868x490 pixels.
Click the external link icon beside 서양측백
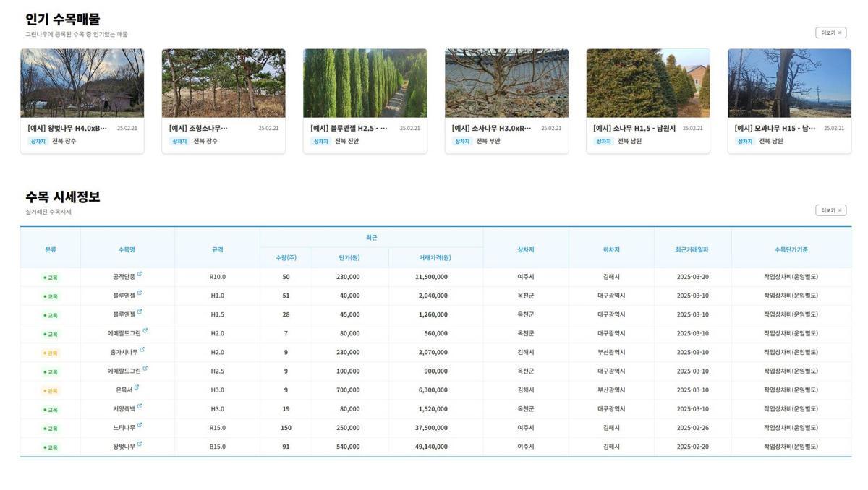point(140,406)
